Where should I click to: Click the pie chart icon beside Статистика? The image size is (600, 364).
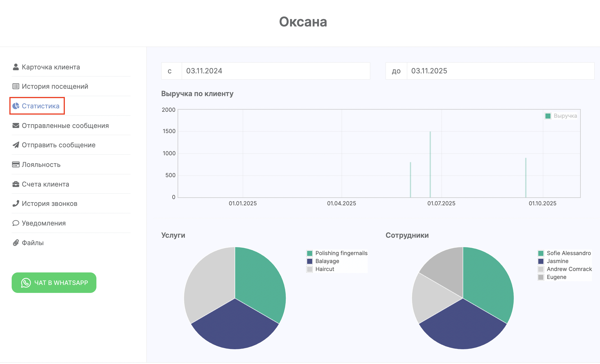click(x=16, y=106)
